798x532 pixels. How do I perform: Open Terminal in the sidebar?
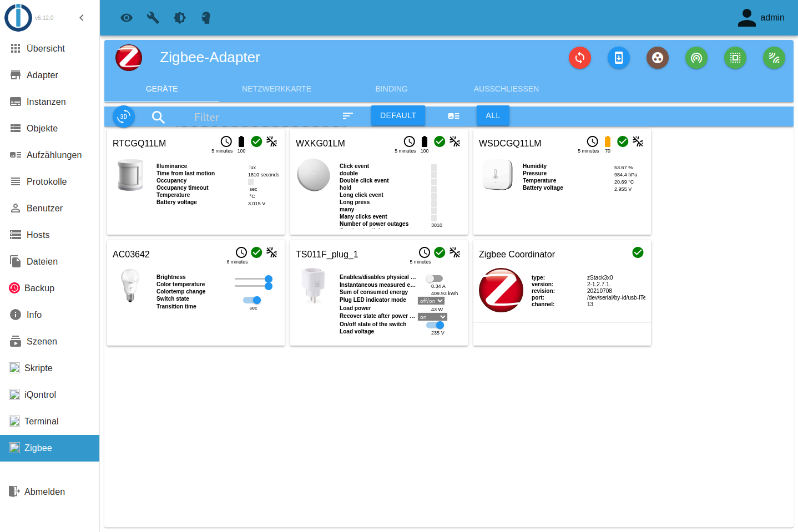[50, 422]
